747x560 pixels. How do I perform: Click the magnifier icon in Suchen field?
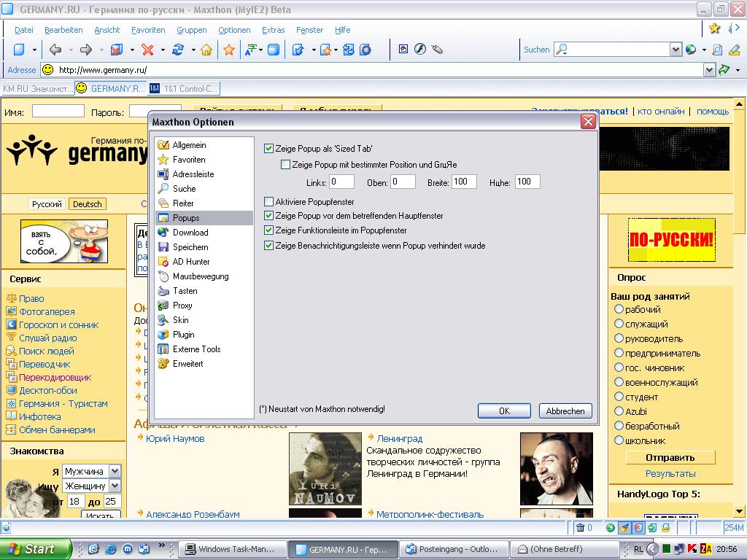(562, 49)
